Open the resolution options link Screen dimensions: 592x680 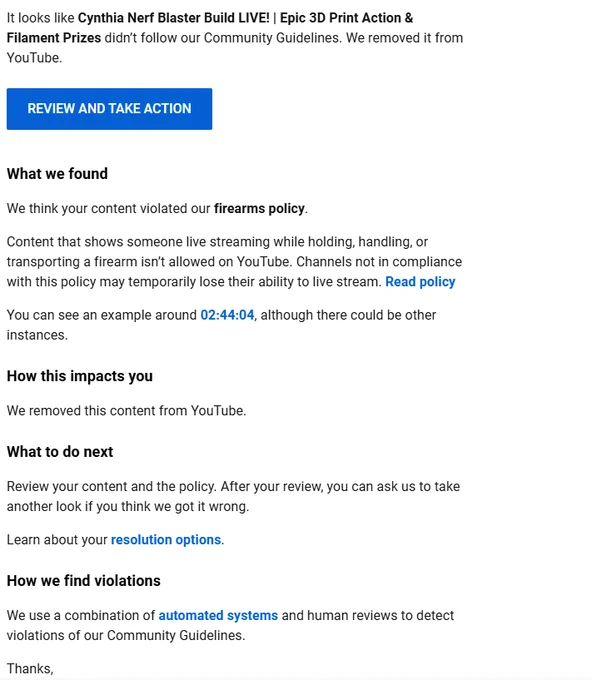[x=166, y=539]
